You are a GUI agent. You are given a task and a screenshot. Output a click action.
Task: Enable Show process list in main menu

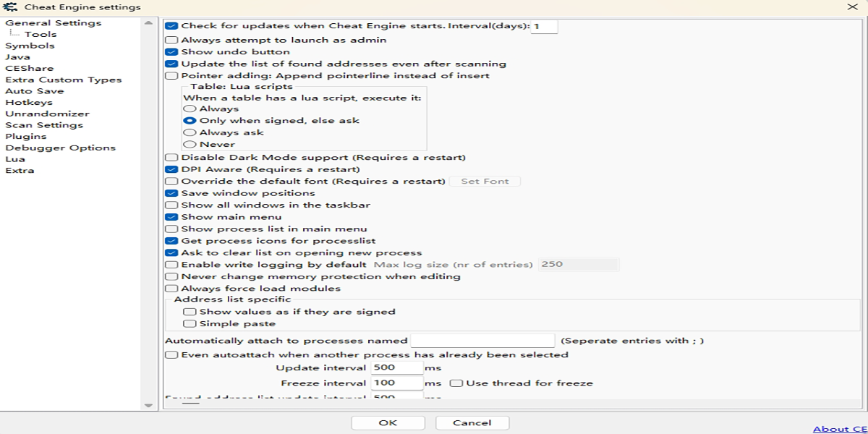[171, 229]
